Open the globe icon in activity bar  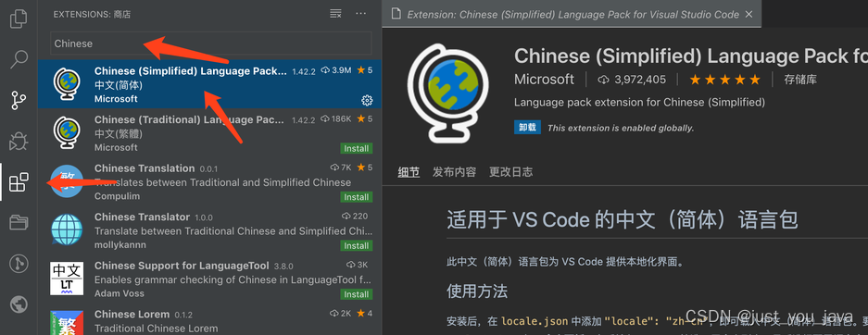[19, 304]
